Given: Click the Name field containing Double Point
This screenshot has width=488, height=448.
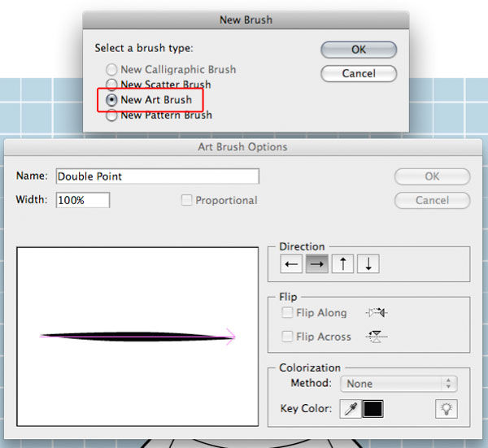Looking at the screenshot, I should (158, 176).
